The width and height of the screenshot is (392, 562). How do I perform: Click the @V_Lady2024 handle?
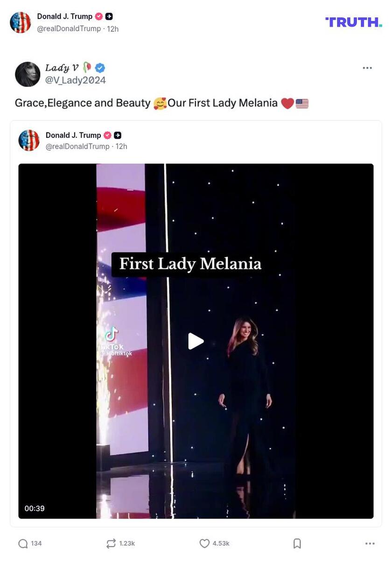[x=75, y=80]
